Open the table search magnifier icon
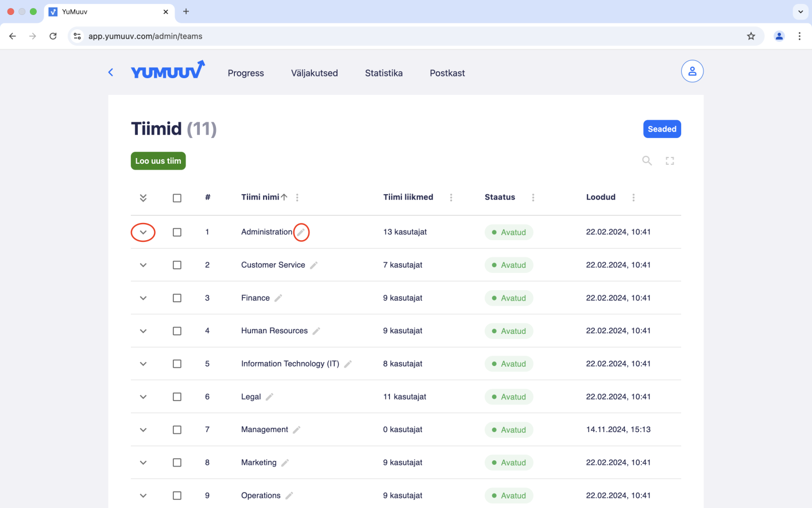The height and width of the screenshot is (508, 812). click(x=647, y=161)
